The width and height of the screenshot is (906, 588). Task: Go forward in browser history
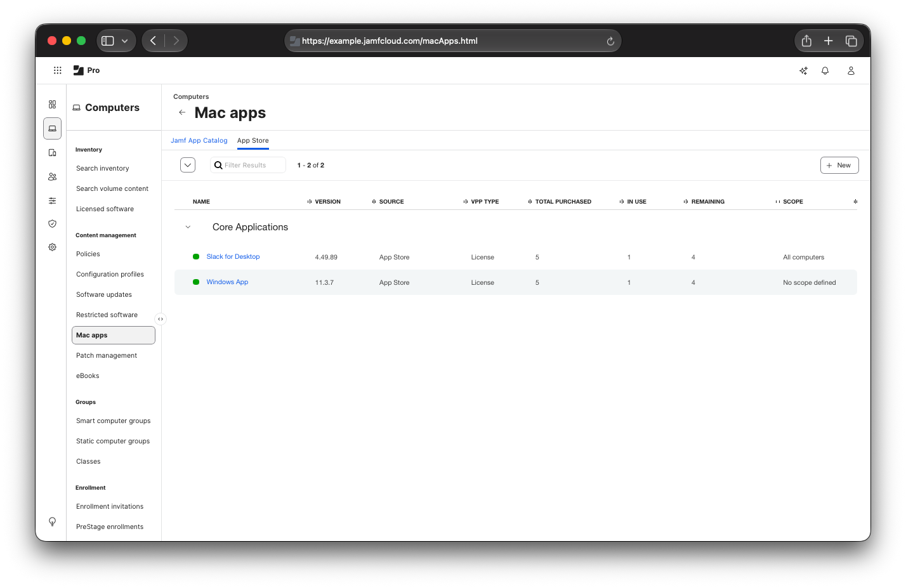pos(176,41)
